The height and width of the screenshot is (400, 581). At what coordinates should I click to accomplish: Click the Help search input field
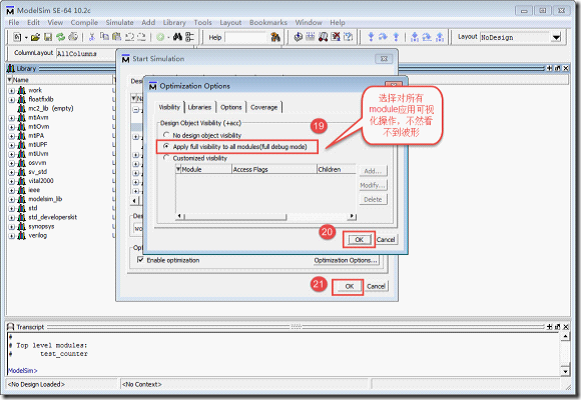pyautogui.click(x=246, y=37)
